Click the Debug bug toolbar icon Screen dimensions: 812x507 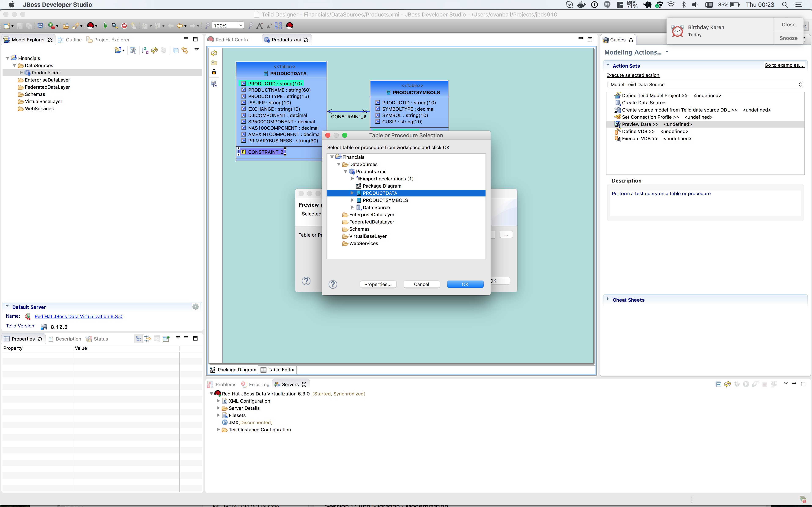(x=114, y=26)
